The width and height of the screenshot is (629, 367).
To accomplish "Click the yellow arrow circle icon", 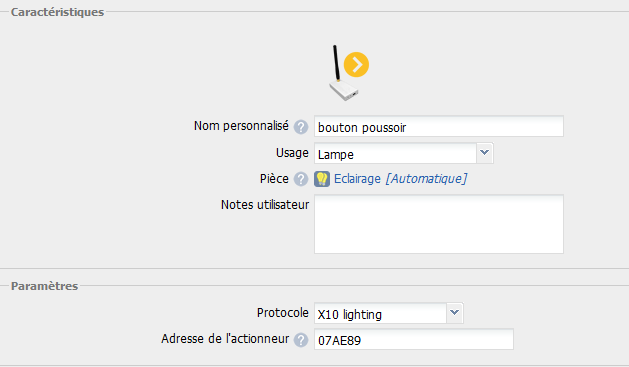I will (356, 65).
